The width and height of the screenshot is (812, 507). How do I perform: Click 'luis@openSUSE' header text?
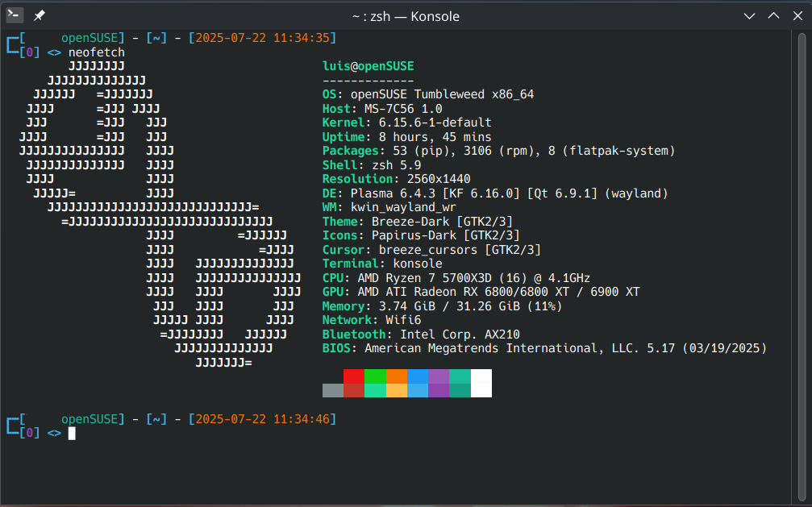(x=369, y=66)
